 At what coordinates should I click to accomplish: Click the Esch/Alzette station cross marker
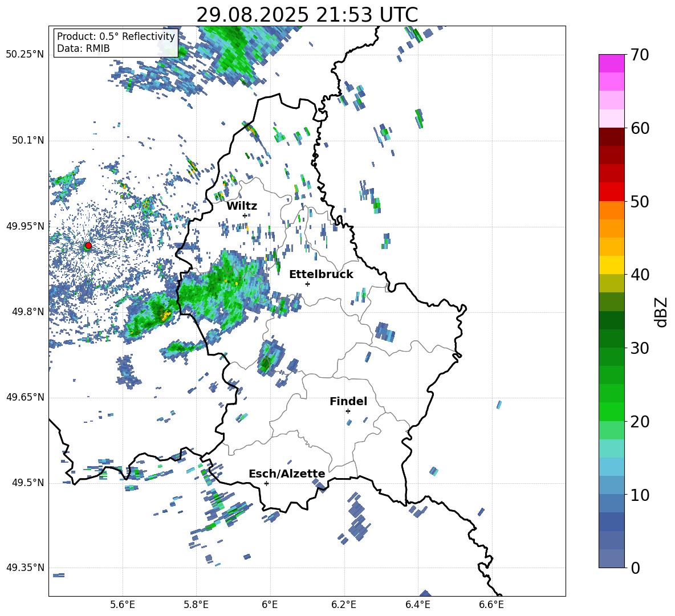(266, 483)
